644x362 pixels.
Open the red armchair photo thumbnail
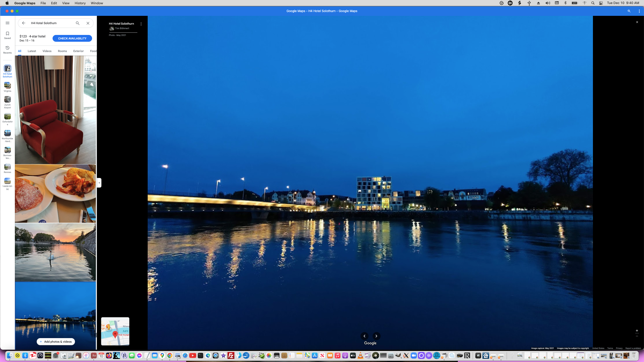pyautogui.click(x=55, y=110)
